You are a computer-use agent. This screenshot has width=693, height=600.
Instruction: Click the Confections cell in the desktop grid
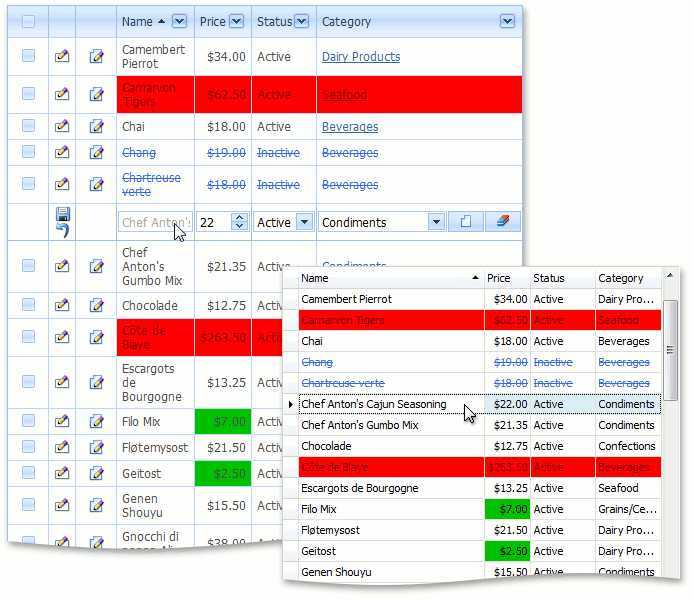coord(627,446)
